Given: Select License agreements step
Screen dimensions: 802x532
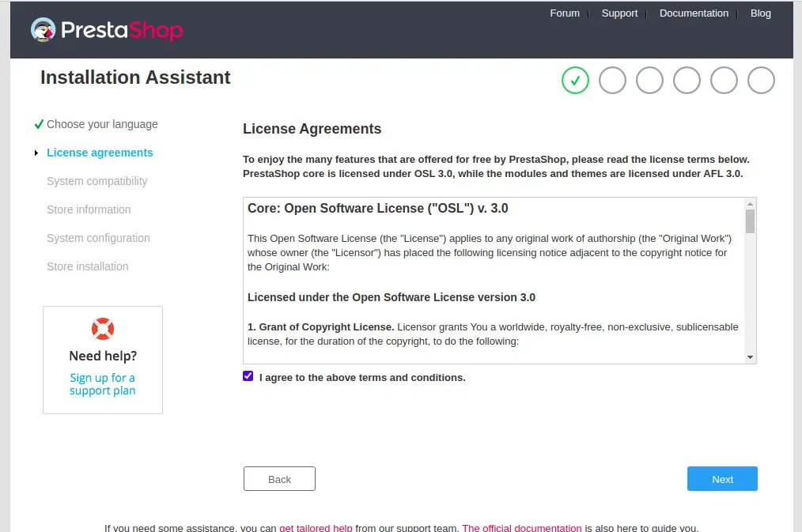Looking at the screenshot, I should pos(100,153).
